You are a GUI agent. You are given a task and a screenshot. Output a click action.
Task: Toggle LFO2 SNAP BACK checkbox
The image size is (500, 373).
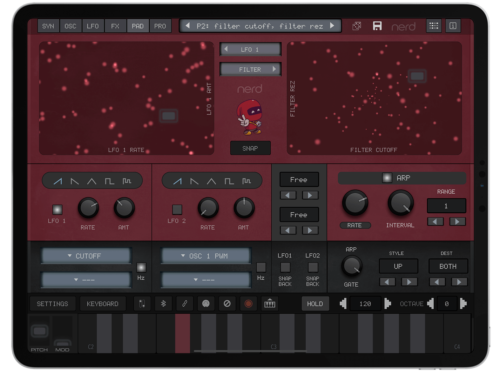tap(313, 267)
